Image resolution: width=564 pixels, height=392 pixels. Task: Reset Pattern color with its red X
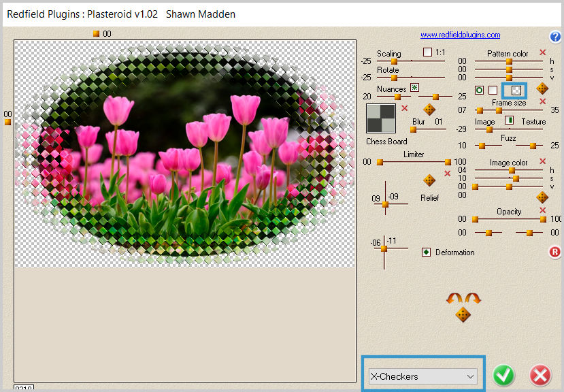pyautogui.click(x=542, y=52)
